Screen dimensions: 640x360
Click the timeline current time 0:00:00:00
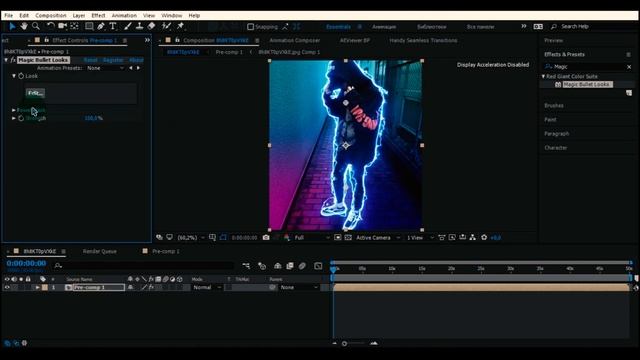click(x=26, y=264)
